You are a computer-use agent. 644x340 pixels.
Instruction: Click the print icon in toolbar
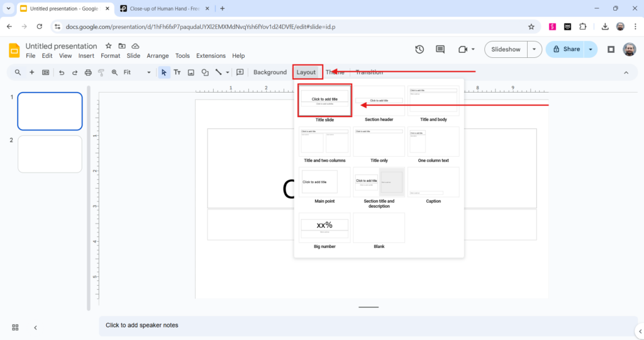point(88,72)
